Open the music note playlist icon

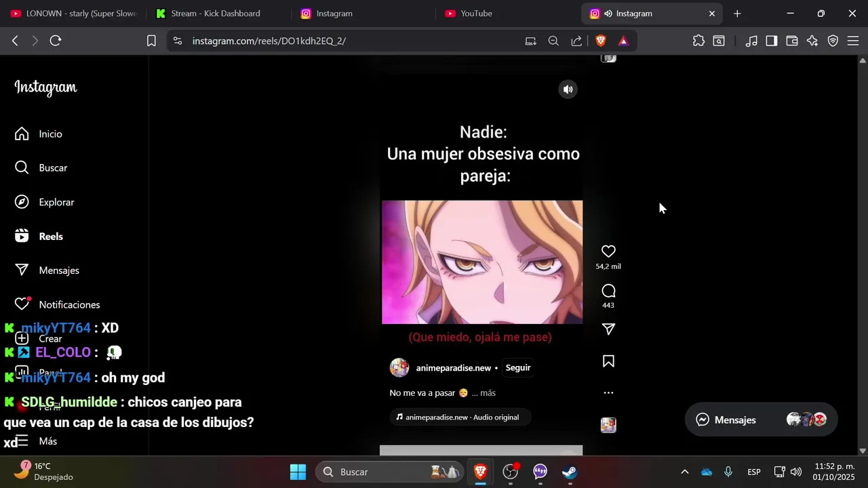point(751,41)
